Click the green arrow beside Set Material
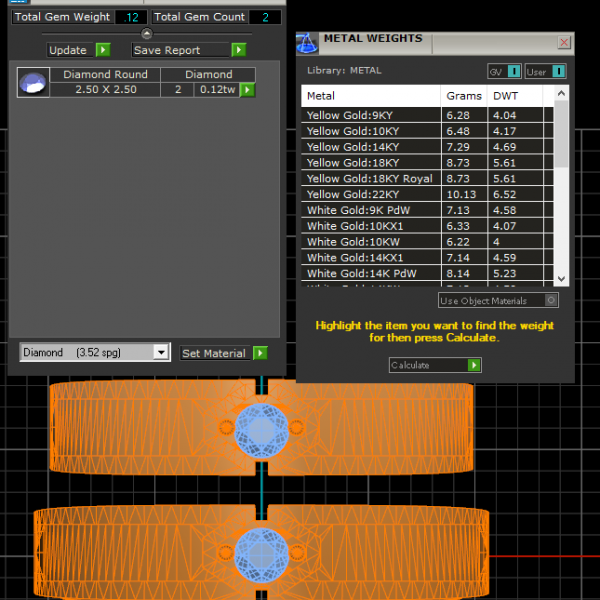The image size is (600, 600). (260, 353)
